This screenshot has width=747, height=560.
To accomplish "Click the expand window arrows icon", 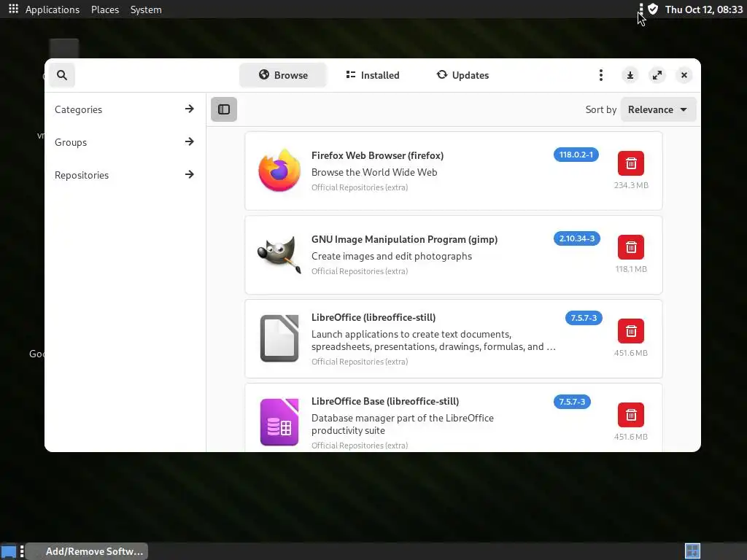I will [x=657, y=75].
